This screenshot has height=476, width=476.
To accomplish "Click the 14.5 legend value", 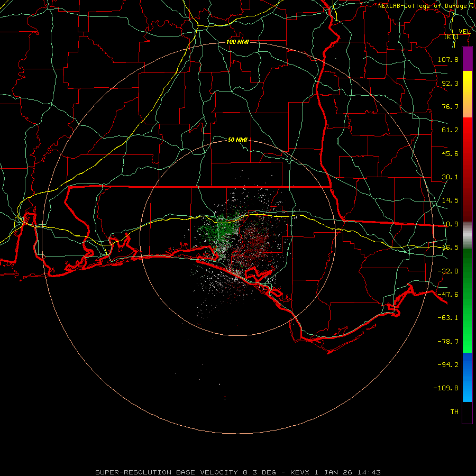I will coord(450,200).
